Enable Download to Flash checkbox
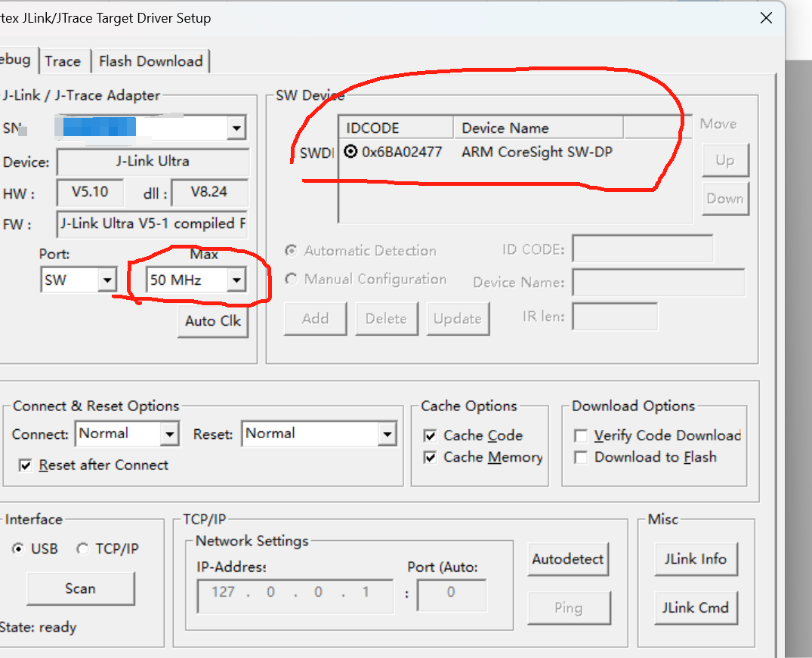The image size is (812, 658). coord(581,458)
